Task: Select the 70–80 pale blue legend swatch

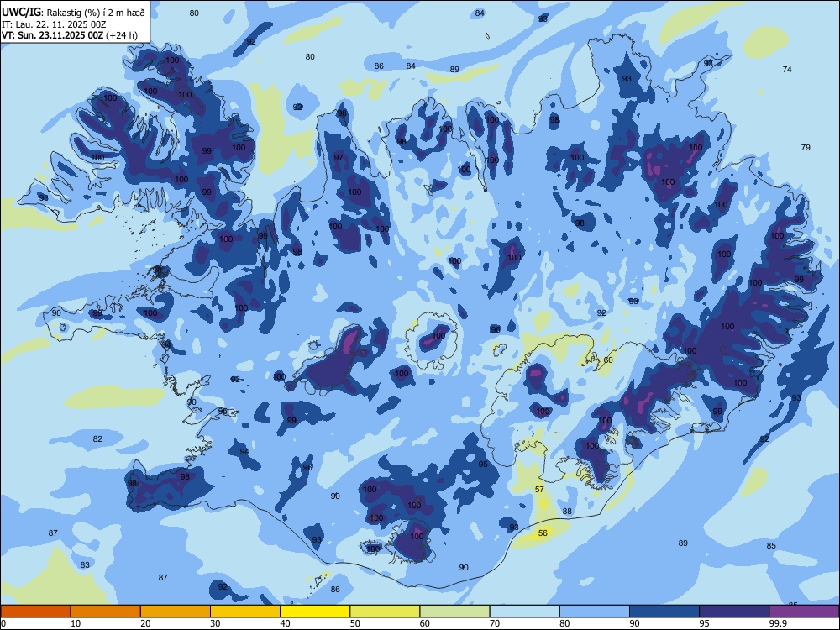Action: 524,612
